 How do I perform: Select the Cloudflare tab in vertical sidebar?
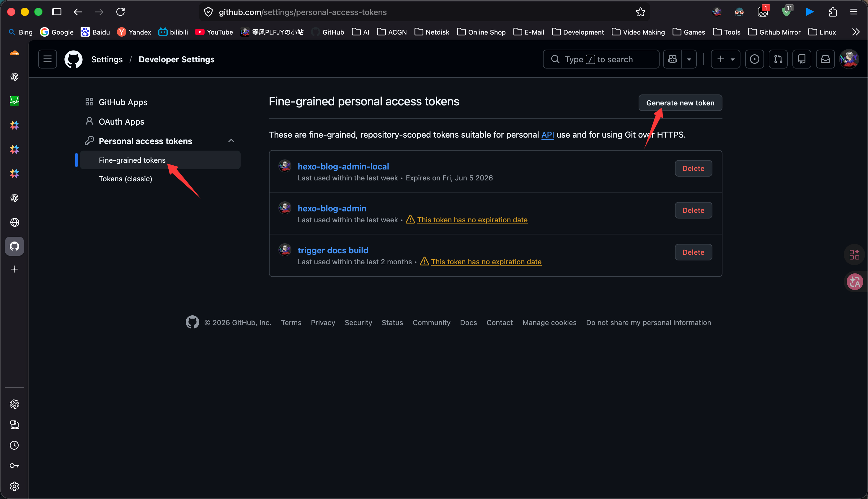coord(14,53)
